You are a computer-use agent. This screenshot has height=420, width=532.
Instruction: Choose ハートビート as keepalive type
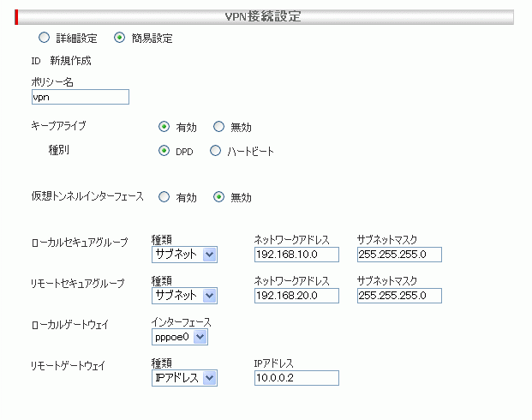215,152
